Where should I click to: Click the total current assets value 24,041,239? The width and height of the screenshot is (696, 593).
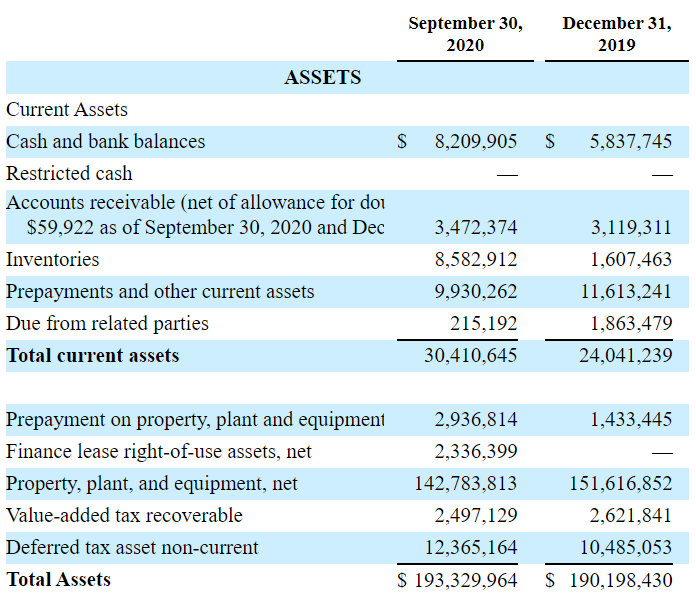point(625,356)
